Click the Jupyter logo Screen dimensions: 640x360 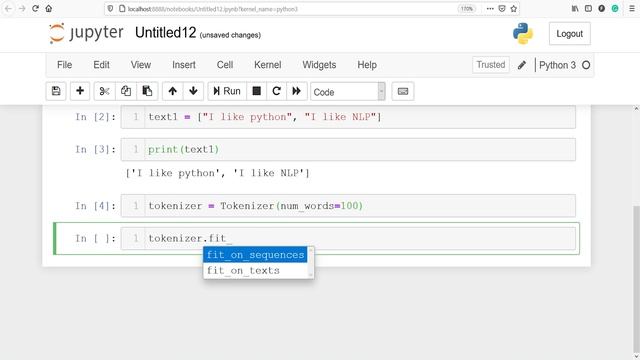coord(86,33)
